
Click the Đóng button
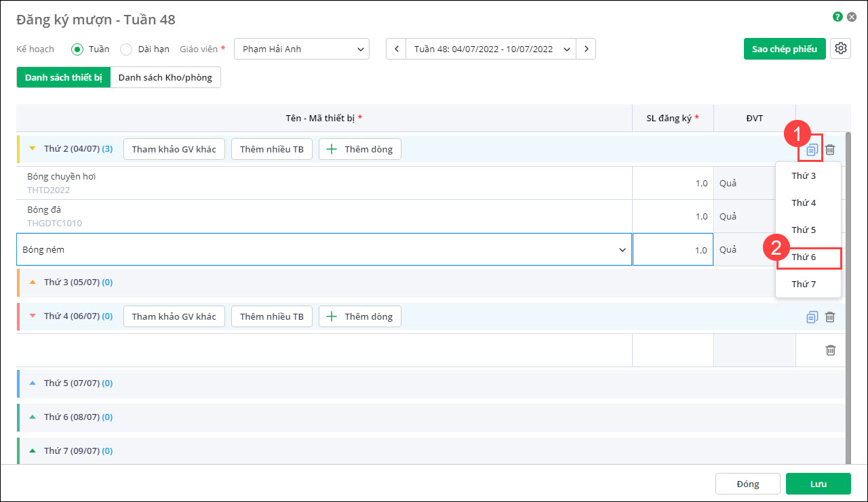[x=748, y=484]
